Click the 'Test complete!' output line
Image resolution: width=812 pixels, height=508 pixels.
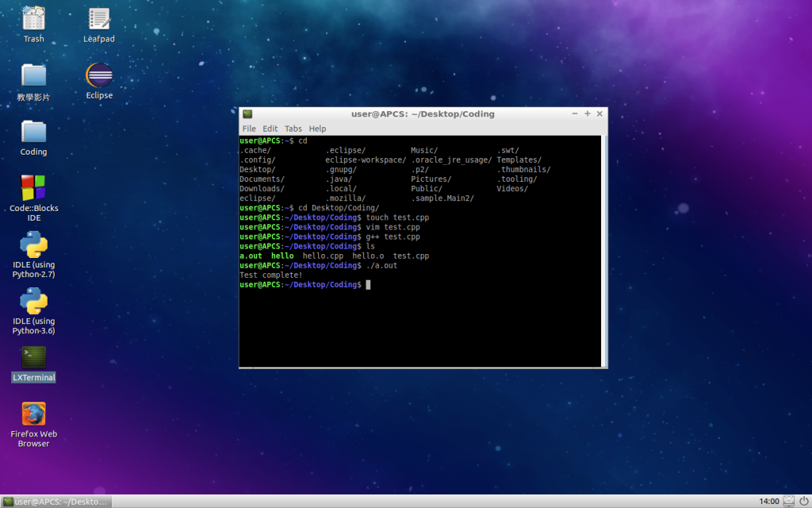(x=271, y=275)
